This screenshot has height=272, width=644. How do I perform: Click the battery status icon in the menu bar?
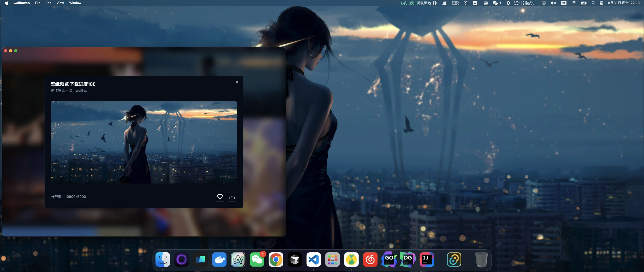(x=584, y=3)
